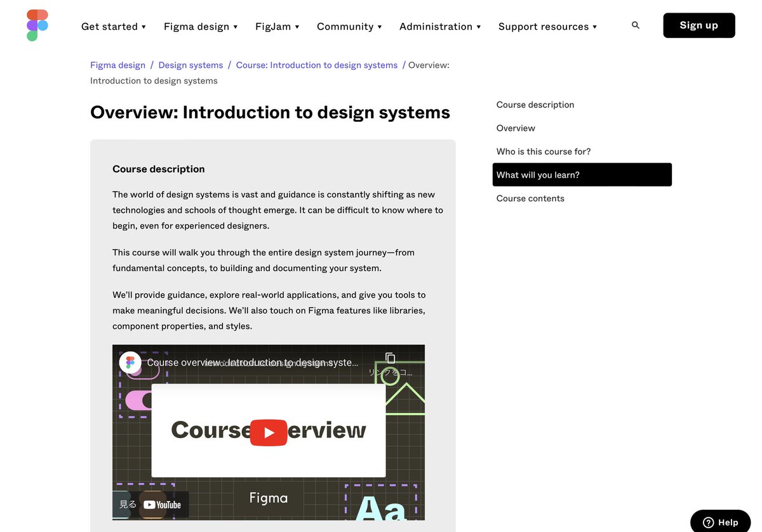Open Design systems breadcrumb link
The width and height of the screenshot is (762, 532).
190,65
